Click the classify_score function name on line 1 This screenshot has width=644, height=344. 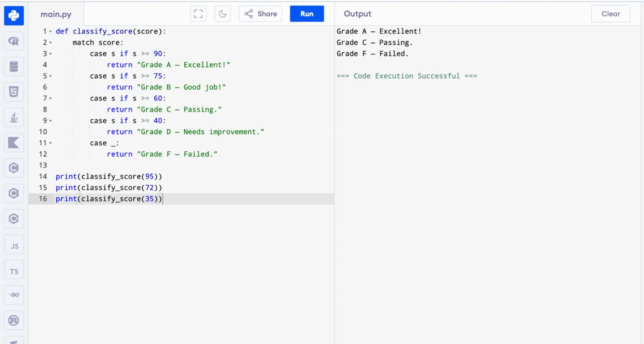click(x=103, y=31)
